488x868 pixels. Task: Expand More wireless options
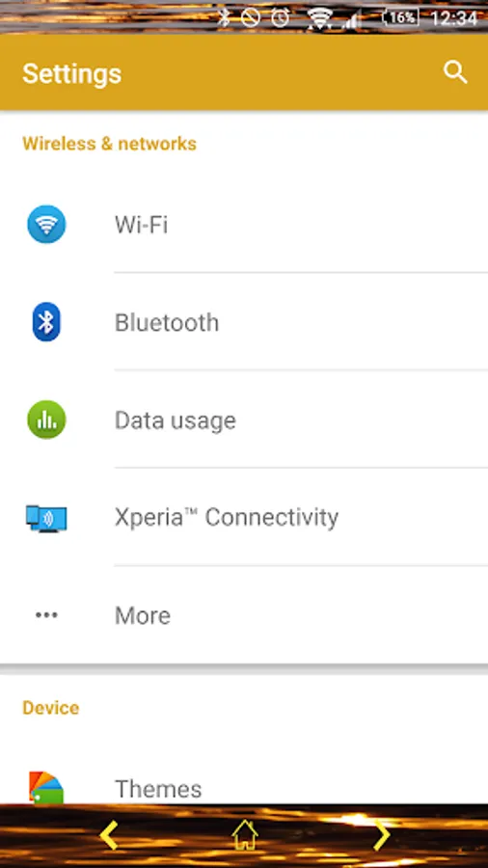point(244,615)
